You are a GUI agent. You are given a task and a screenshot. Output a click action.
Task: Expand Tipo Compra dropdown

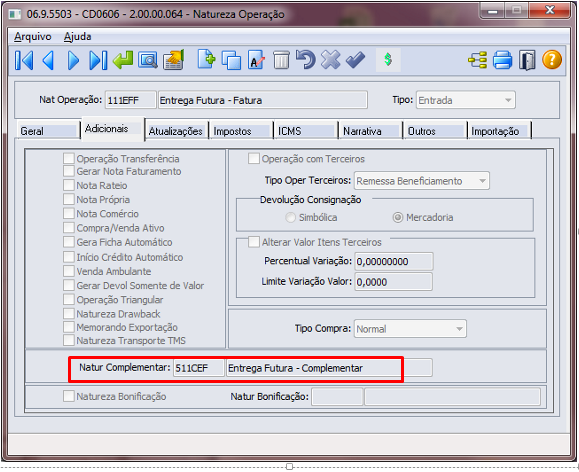click(x=410, y=329)
